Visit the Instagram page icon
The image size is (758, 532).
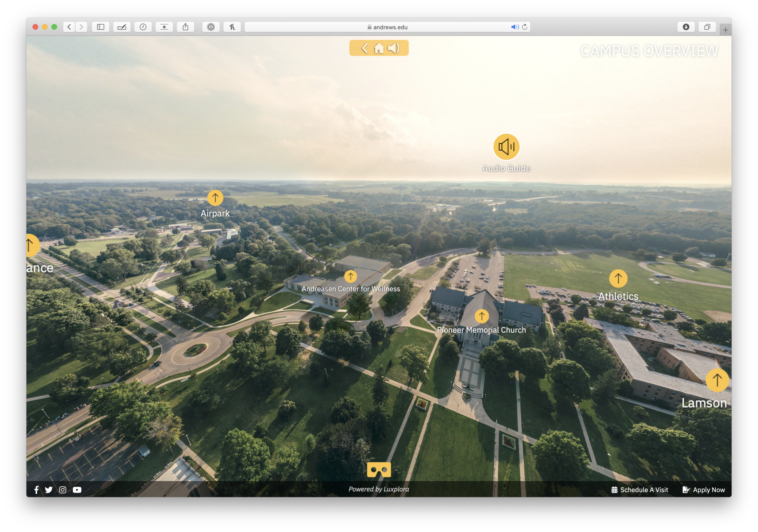coord(63,490)
